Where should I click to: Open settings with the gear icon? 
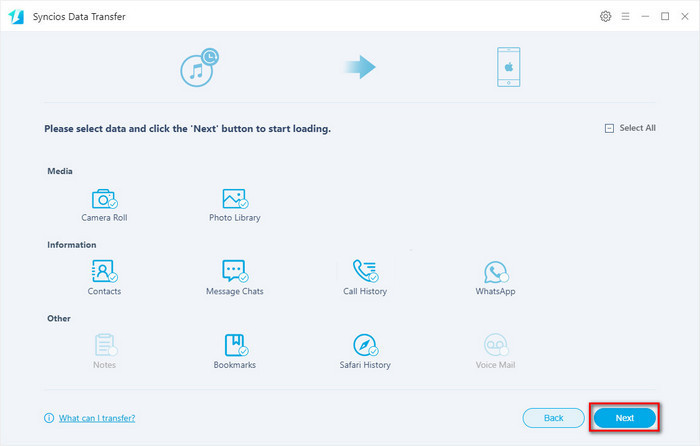coord(605,17)
